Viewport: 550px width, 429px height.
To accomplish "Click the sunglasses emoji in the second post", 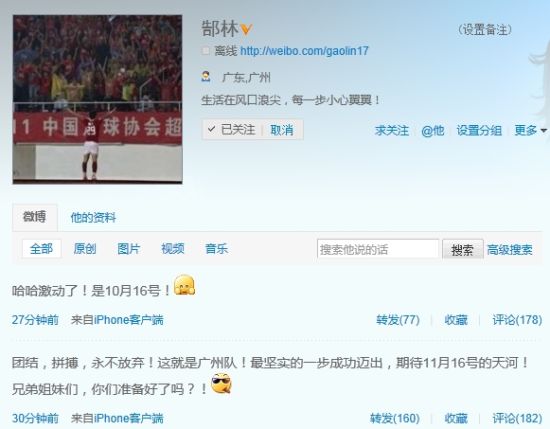I will point(221,383).
